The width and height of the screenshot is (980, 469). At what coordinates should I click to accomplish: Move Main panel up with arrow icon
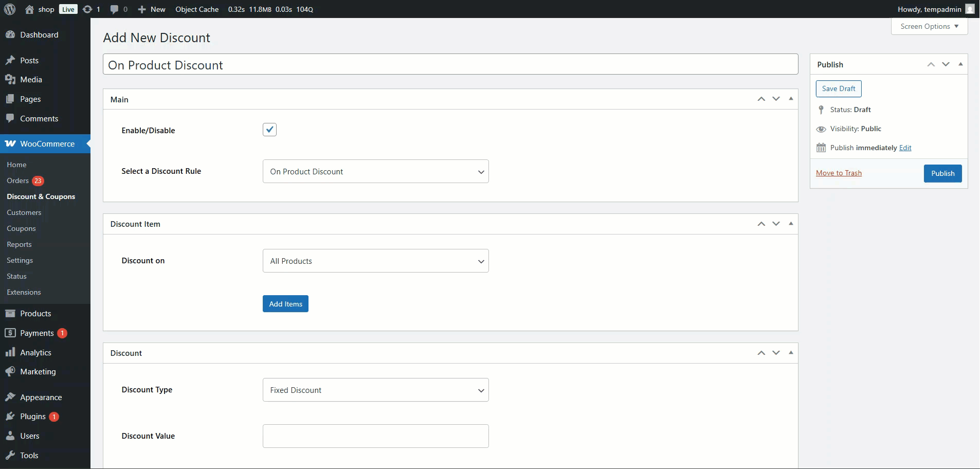(x=761, y=99)
